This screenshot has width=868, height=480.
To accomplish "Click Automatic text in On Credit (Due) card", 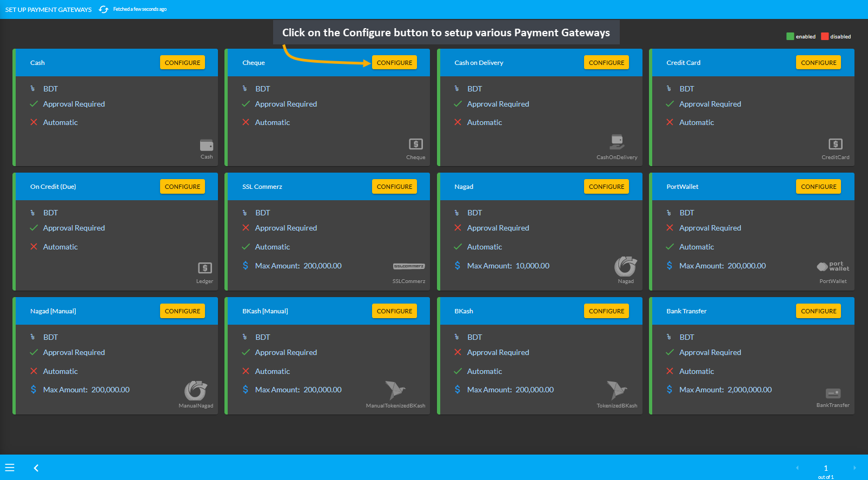I will pos(61,247).
